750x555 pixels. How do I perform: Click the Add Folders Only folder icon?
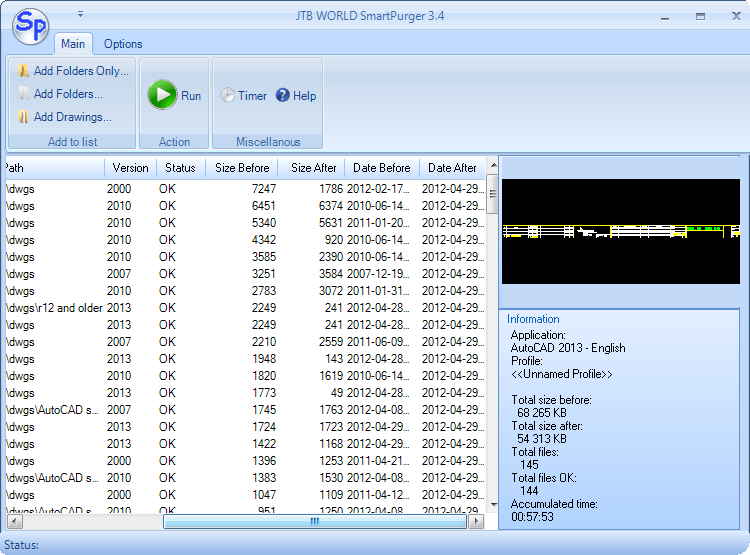pos(23,71)
